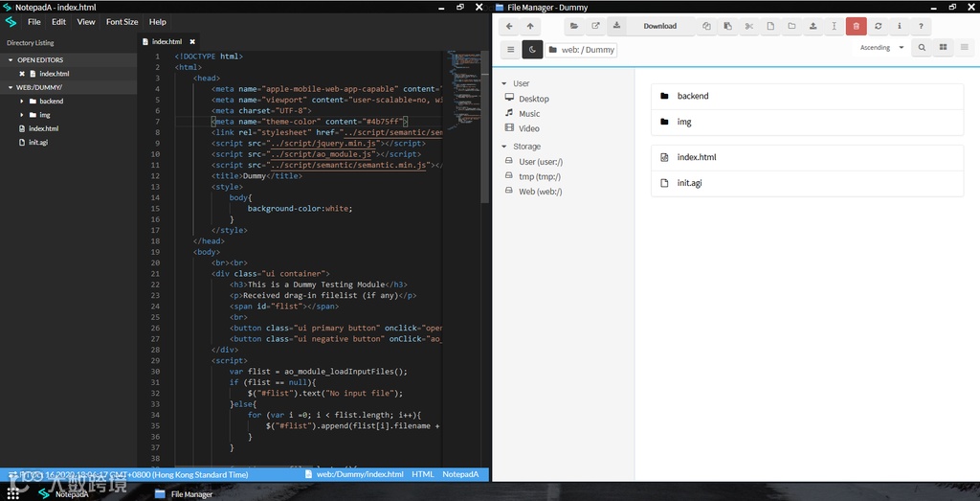Open User (user:/) storage
The height and width of the screenshot is (501, 980).
[x=534, y=161]
